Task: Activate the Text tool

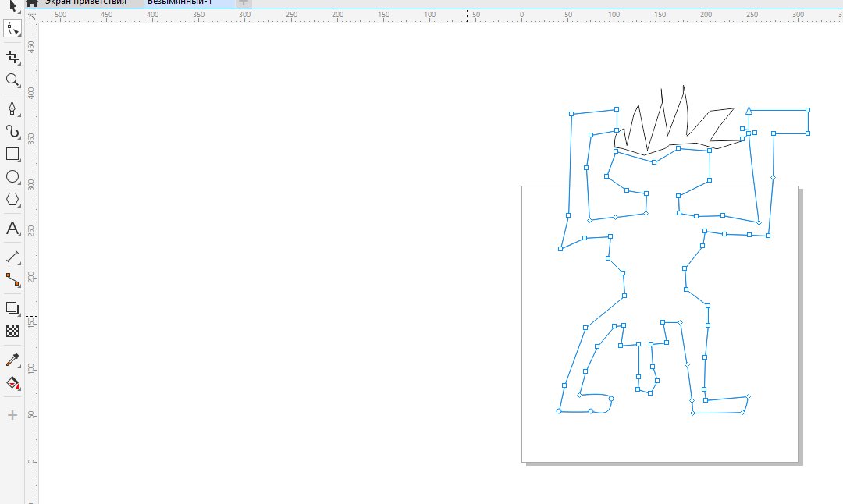Action: coord(12,228)
